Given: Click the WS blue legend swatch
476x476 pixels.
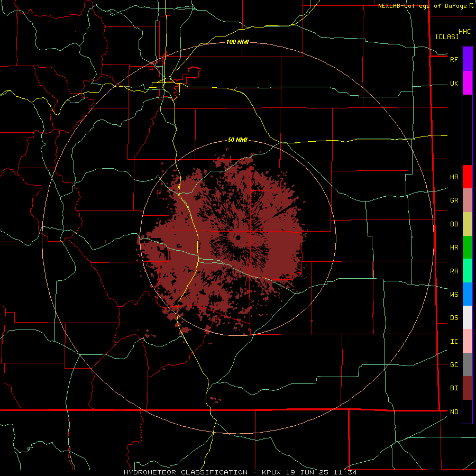Looking at the screenshot, I should (x=467, y=294).
